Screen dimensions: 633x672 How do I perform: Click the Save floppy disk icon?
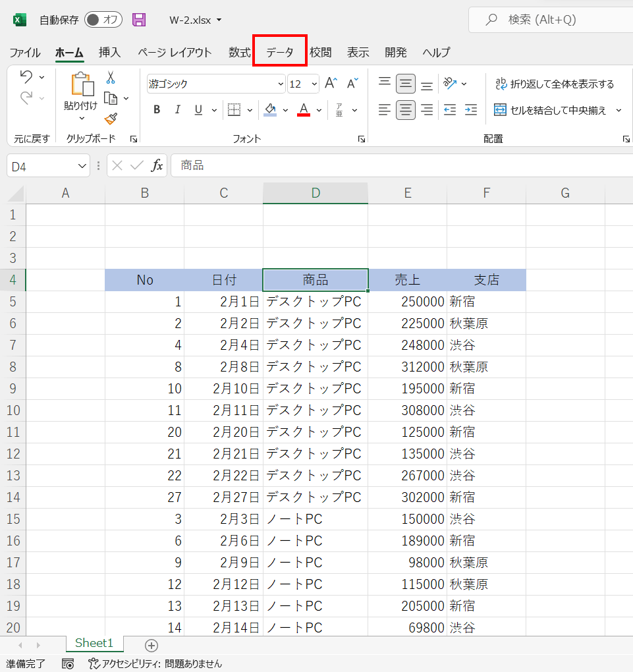pos(139,20)
